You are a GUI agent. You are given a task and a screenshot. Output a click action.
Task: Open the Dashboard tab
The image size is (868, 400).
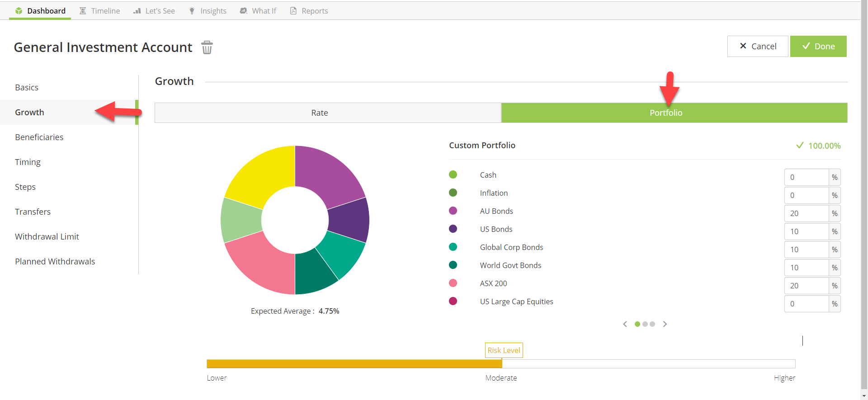(x=40, y=11)
